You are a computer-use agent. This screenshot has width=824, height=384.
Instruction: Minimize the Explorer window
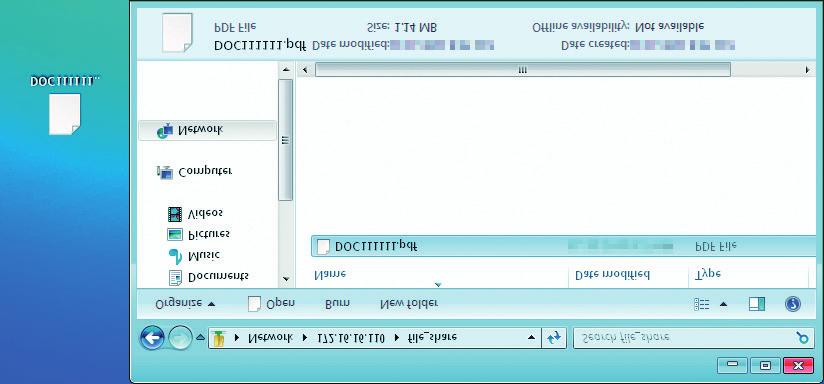tap(733, 365)
